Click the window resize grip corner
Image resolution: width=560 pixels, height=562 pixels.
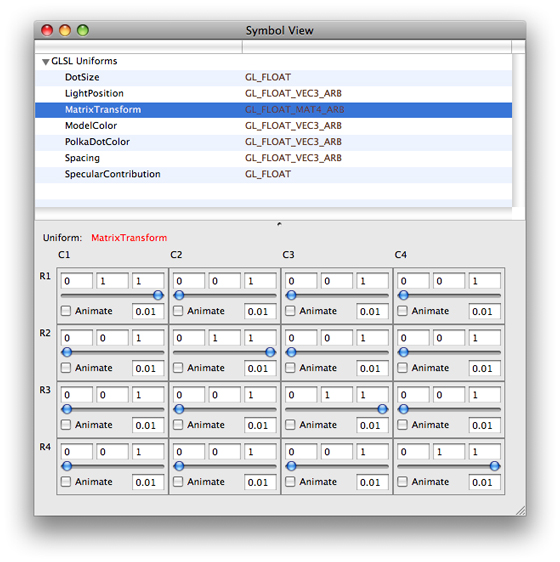pyautogui.click(x=521, y=511)
